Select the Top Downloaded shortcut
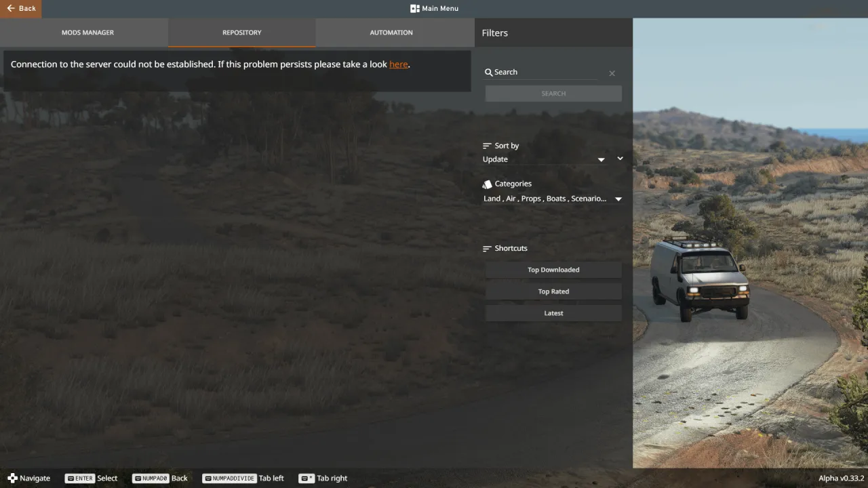 coord(553,269)
